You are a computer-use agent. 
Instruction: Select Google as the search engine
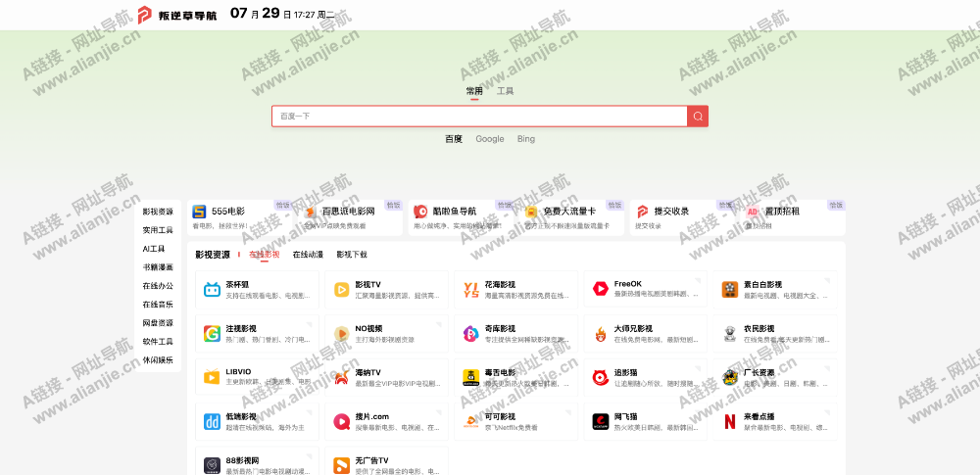point(489,139)
